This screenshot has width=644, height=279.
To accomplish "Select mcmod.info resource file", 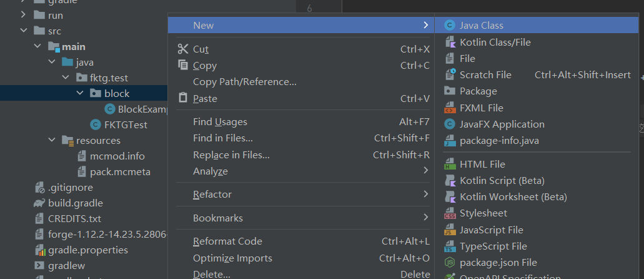I will (x=117, y=156).
